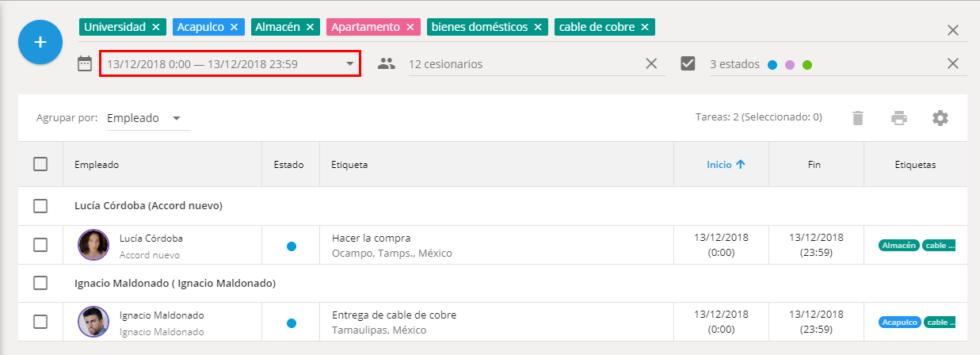
Task: Select the Lucía Córdoba (Accord nuevo) group checkbox
Action: pos(40,206)
